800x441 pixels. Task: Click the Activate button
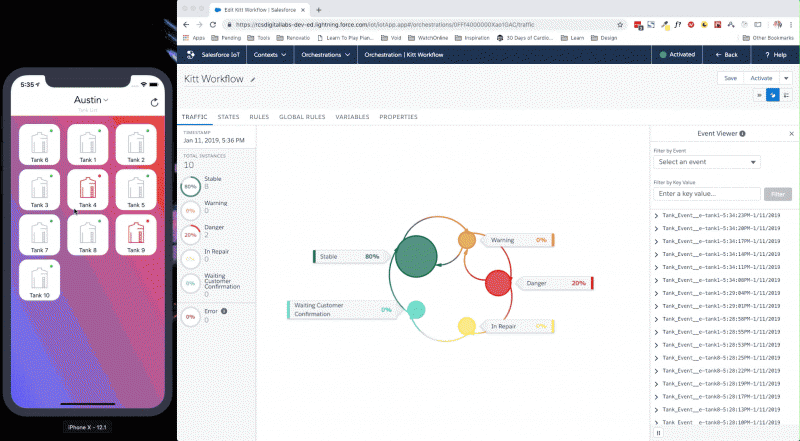761,78
